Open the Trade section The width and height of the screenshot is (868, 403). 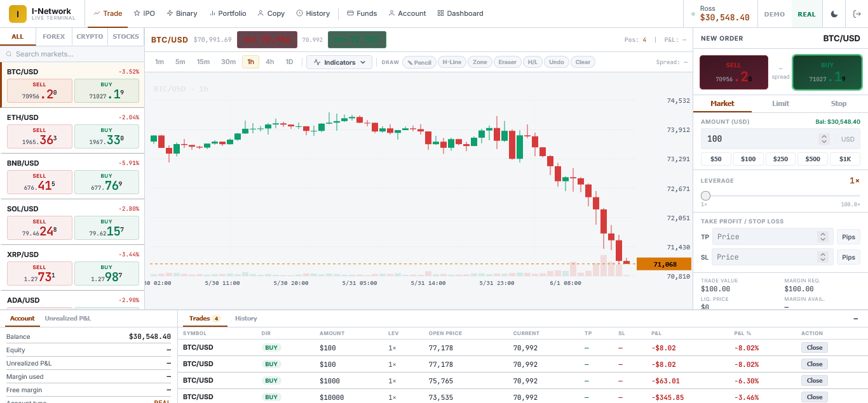pos(108,13)
